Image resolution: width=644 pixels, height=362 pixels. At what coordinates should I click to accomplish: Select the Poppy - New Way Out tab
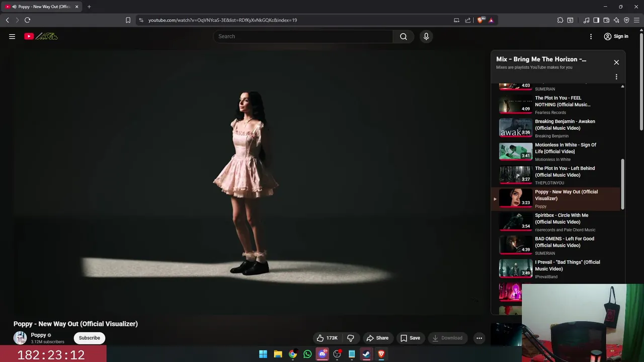(x=41, y=7)
